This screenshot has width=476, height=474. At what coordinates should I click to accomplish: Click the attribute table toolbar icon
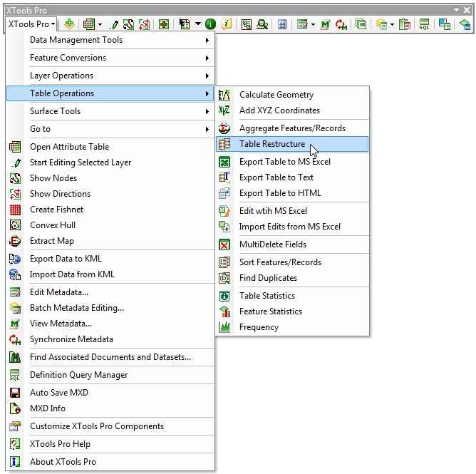click(x=88, y=24)
